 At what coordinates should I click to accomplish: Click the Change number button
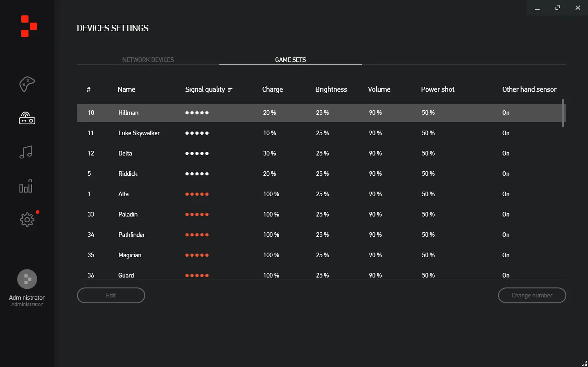coord(532,295)
